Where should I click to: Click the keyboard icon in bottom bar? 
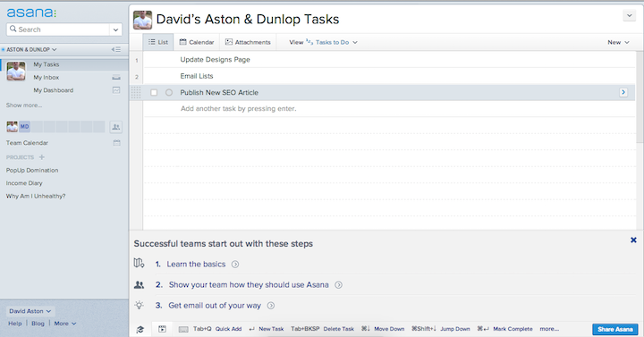pos(183,329)
